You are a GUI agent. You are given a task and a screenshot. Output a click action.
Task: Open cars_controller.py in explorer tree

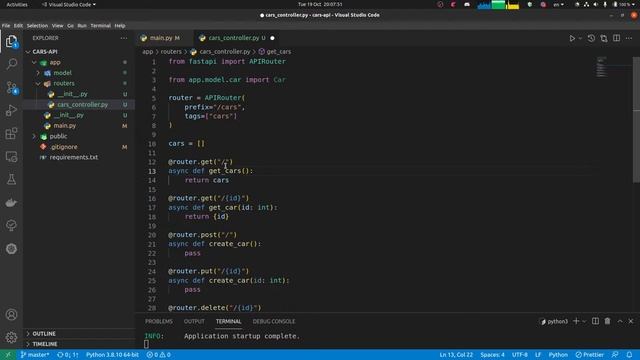82,104
